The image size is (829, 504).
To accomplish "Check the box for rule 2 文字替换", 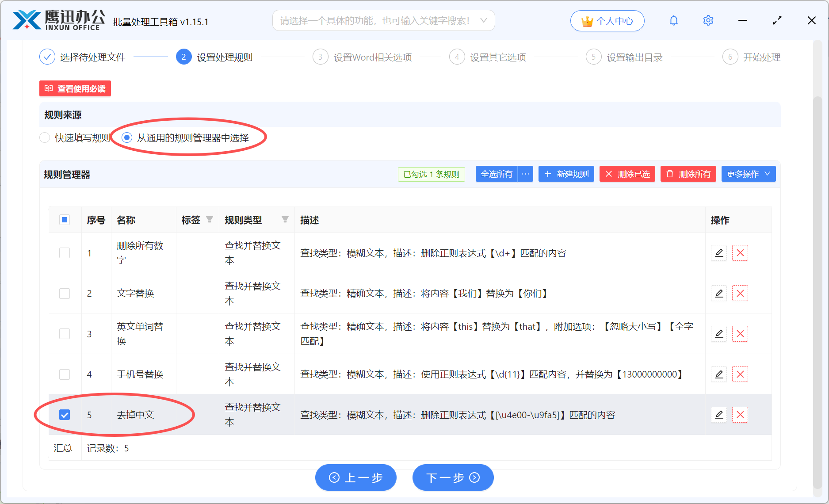I will click(x=65, y=293).
